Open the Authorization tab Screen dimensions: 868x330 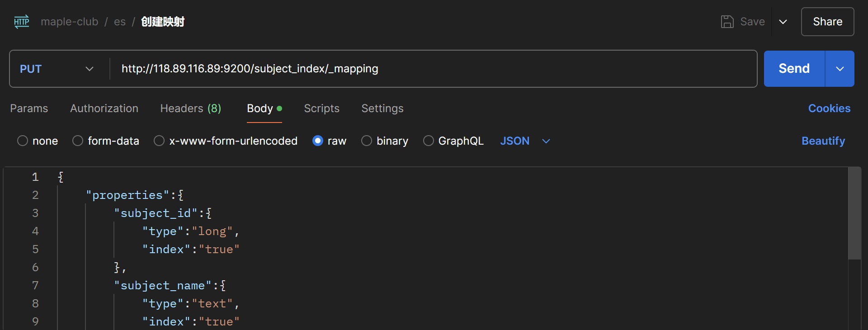tap(104, 108)
